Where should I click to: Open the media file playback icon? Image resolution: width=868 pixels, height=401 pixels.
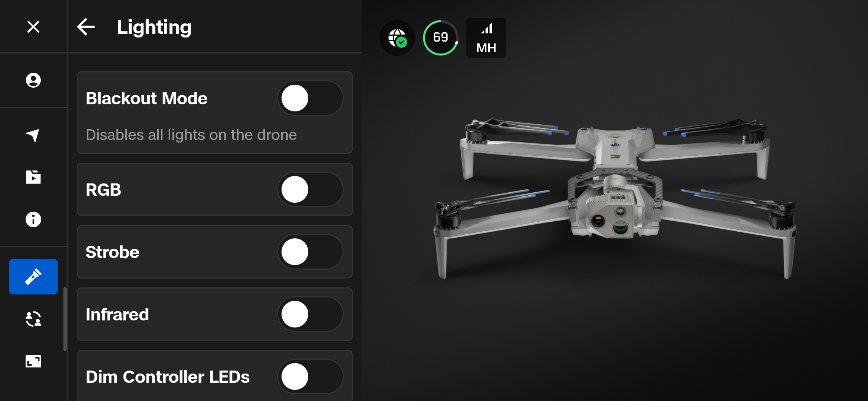[33, 177]
